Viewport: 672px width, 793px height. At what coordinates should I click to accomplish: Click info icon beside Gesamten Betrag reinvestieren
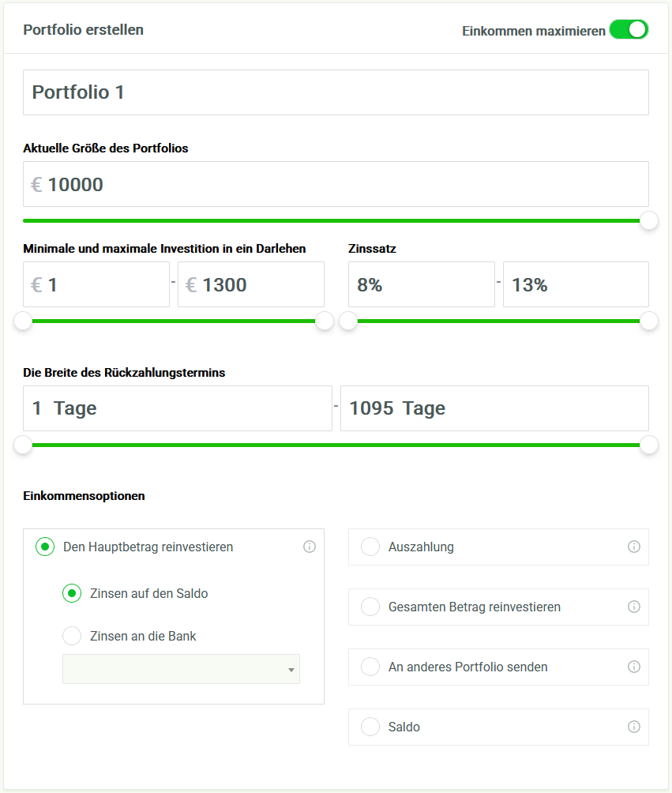click(634, 607)
